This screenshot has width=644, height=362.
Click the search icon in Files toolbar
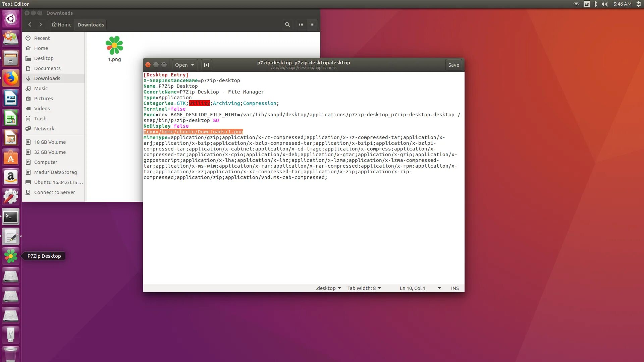point(287,24)
